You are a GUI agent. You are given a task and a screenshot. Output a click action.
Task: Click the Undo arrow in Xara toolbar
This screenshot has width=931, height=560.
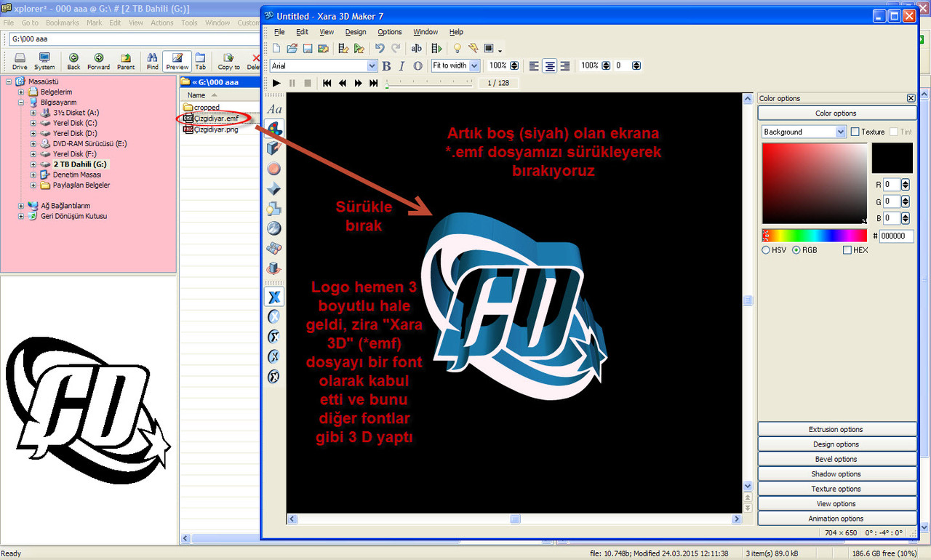(380, 49)
